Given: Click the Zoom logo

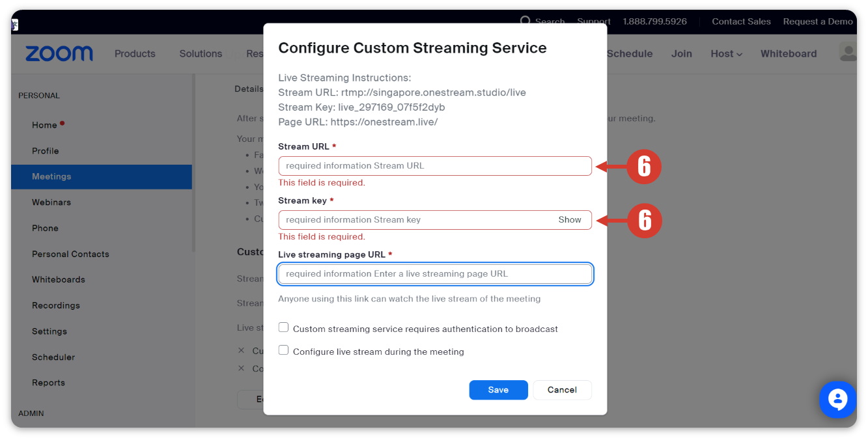Looking at the screenshot, I should point(59,53).
